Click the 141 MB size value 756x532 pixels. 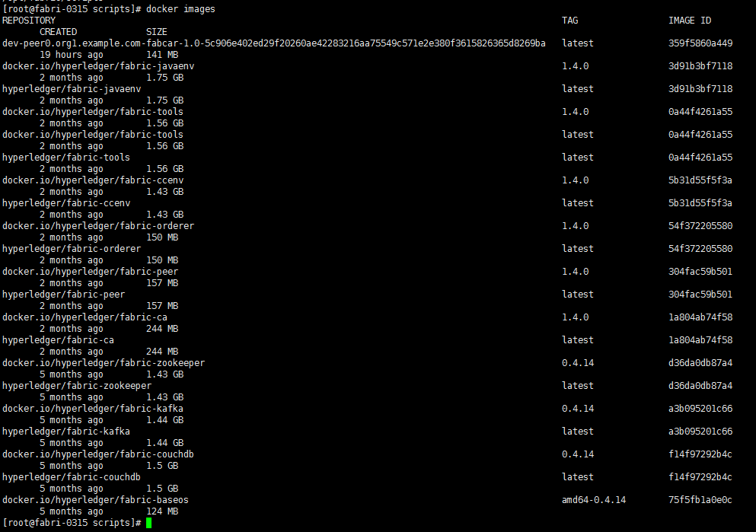point(162,55)
